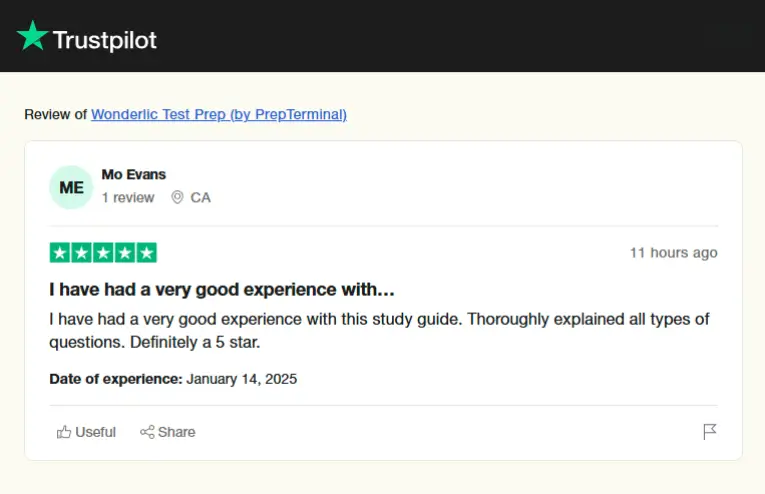Click the thumbs-up Useful icon

point(64,432)
